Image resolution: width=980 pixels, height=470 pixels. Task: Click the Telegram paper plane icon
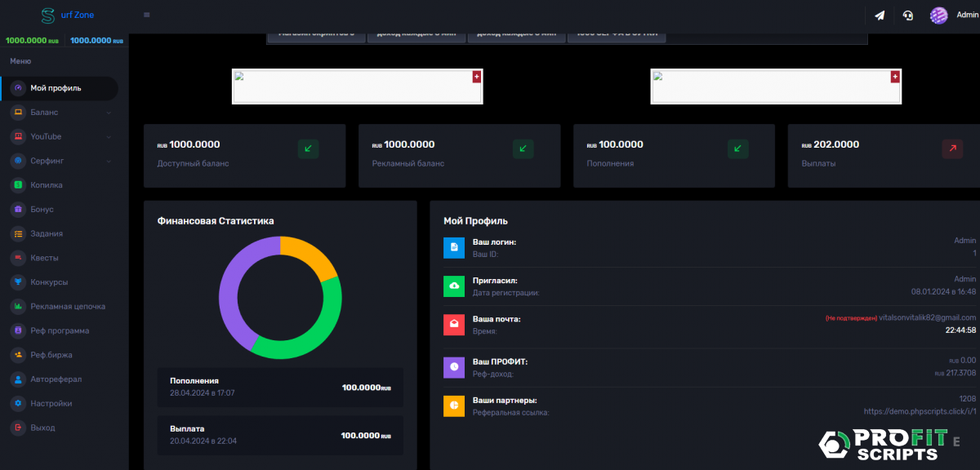click(x=880, y=16)
